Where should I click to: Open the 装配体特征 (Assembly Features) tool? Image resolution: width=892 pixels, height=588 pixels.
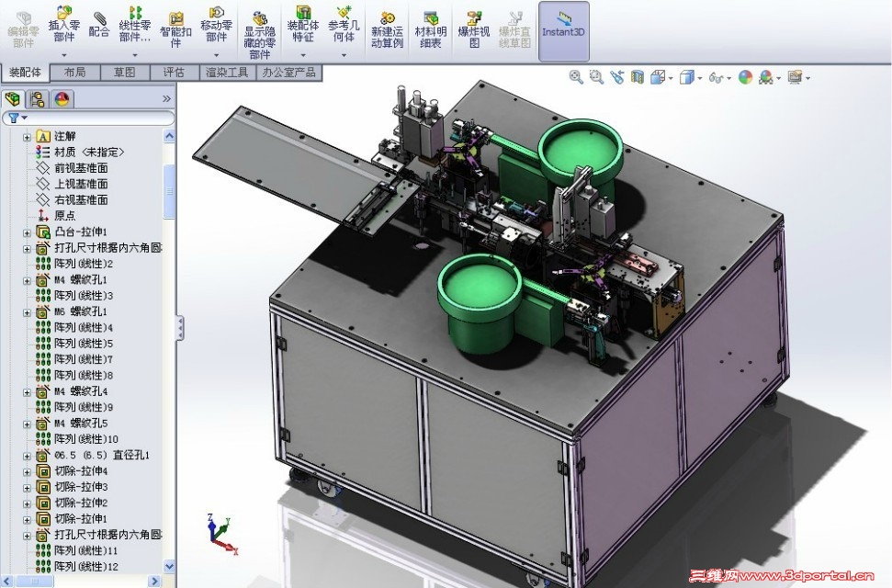click(303, 24)
